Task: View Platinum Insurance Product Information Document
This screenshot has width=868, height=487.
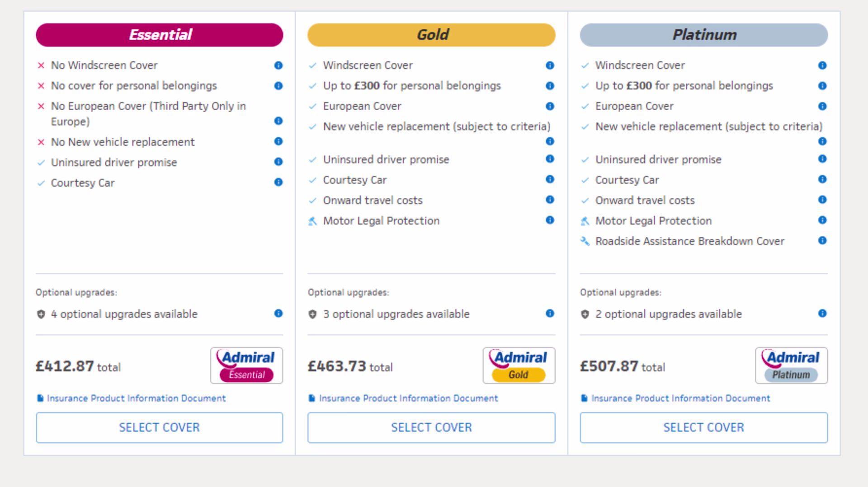Action: (680, 398)
